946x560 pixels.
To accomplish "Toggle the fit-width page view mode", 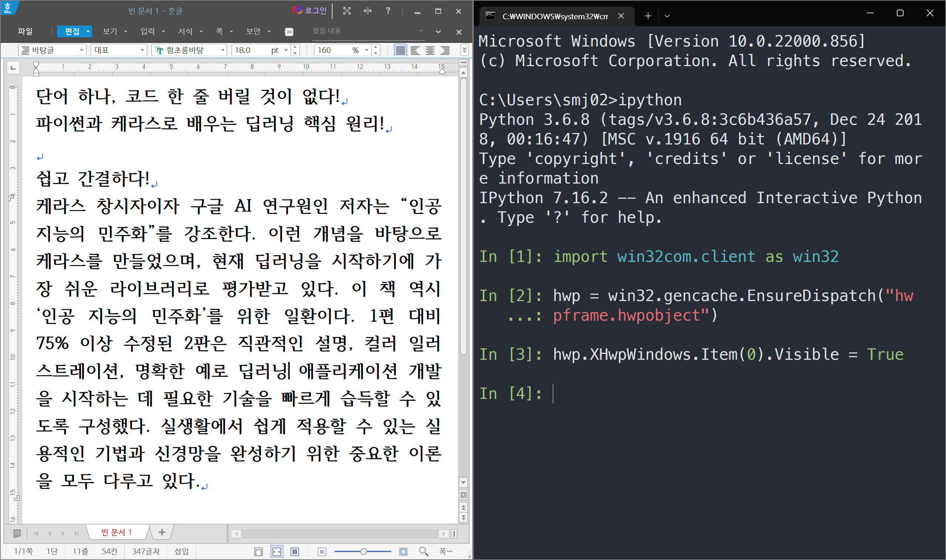I will click(x=276, y=552).
